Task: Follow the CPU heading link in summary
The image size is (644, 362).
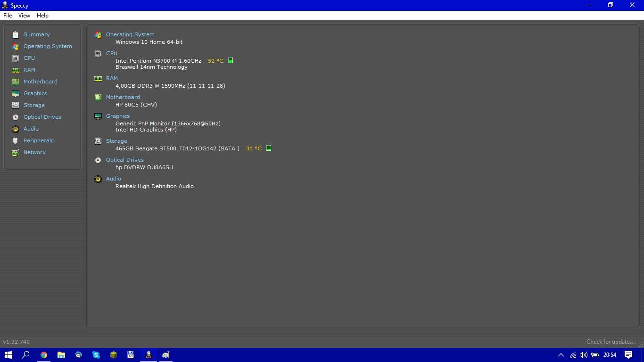Action: point(112,53)
